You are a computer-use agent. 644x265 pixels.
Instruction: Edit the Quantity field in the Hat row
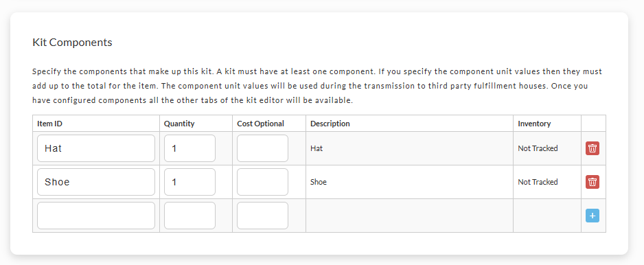tap(189, 148)
